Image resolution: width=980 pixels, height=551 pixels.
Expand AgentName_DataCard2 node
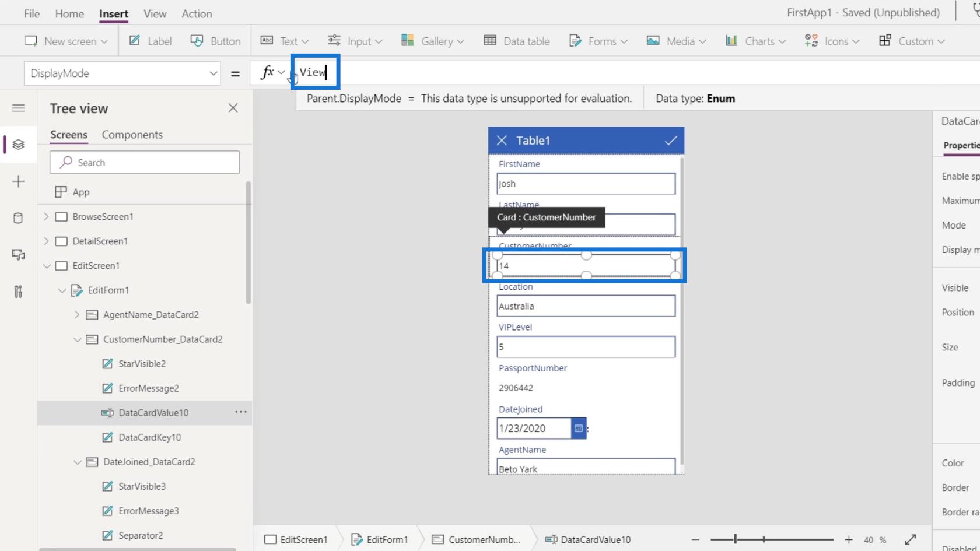[76, 315]
